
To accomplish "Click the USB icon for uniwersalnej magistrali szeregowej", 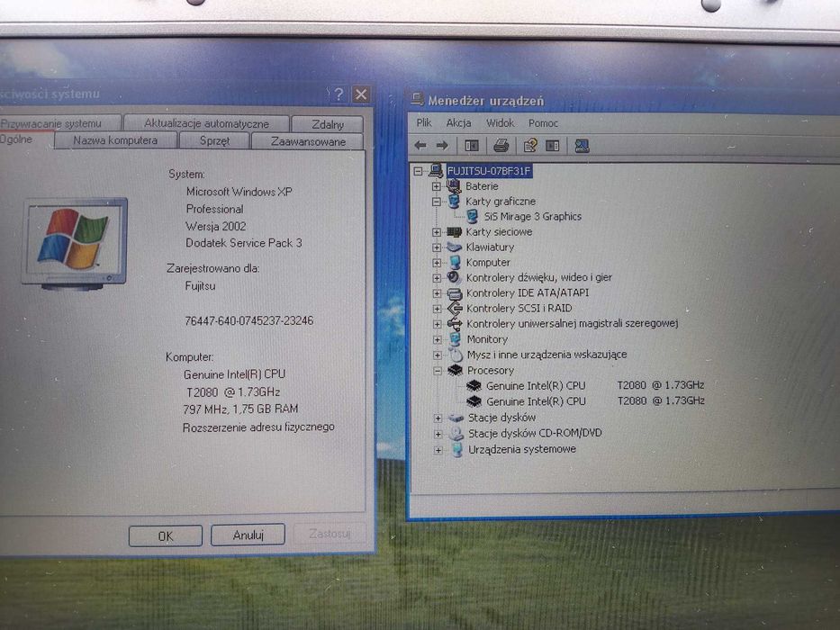I will pos(455,324).
